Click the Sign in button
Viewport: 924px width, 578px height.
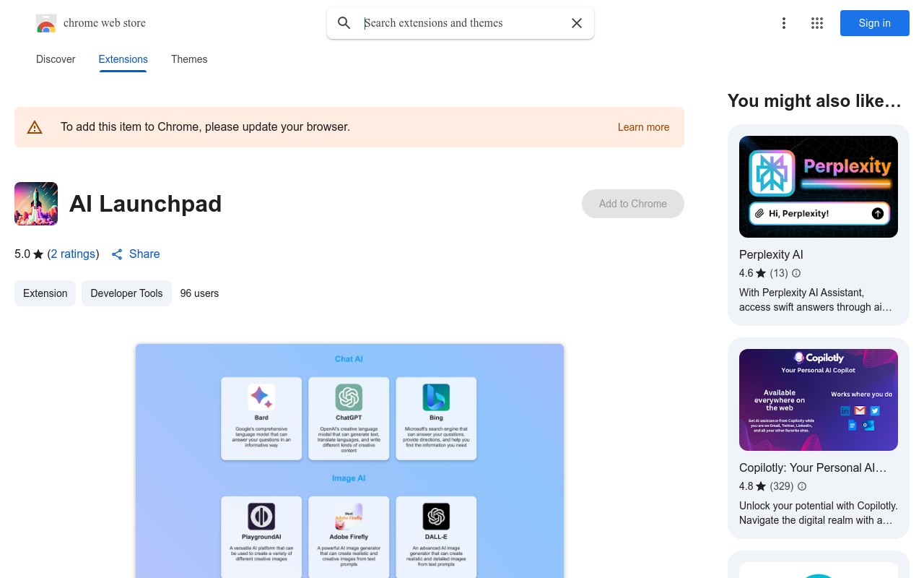(875, 23)
